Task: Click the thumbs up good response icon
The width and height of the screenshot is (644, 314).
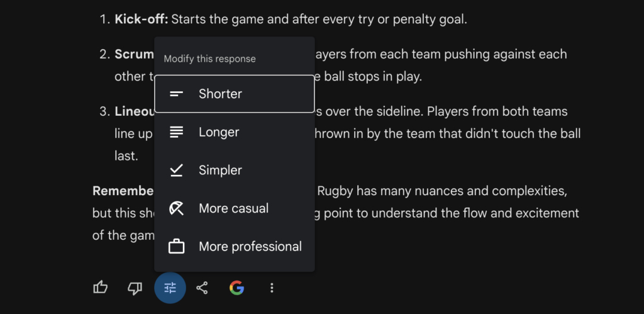Action: tap(100, 288)
